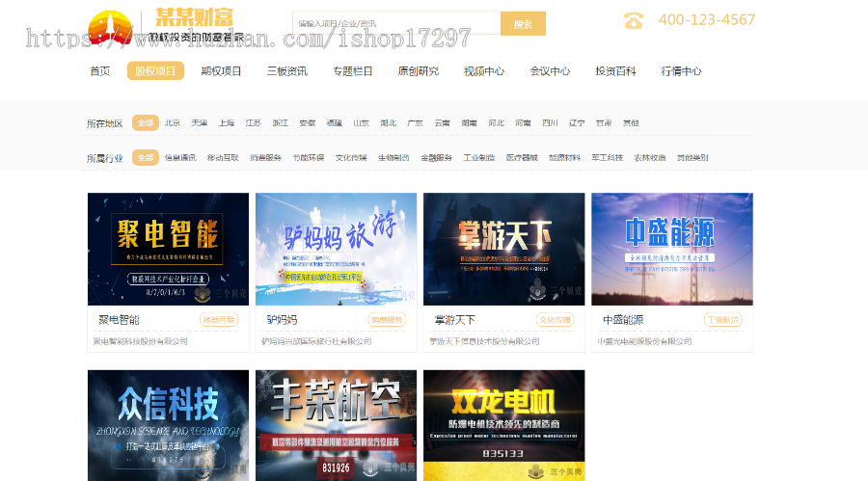The width and height of the screenshot is (868, 481).
Task: Filter industry by 信息通讯
Action: pos(180,158)
